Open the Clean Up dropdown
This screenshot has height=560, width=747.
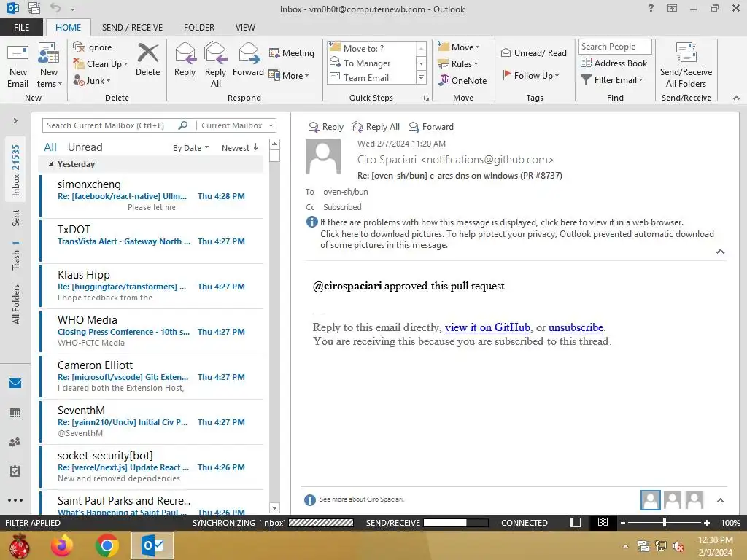[x=101, y=64]
